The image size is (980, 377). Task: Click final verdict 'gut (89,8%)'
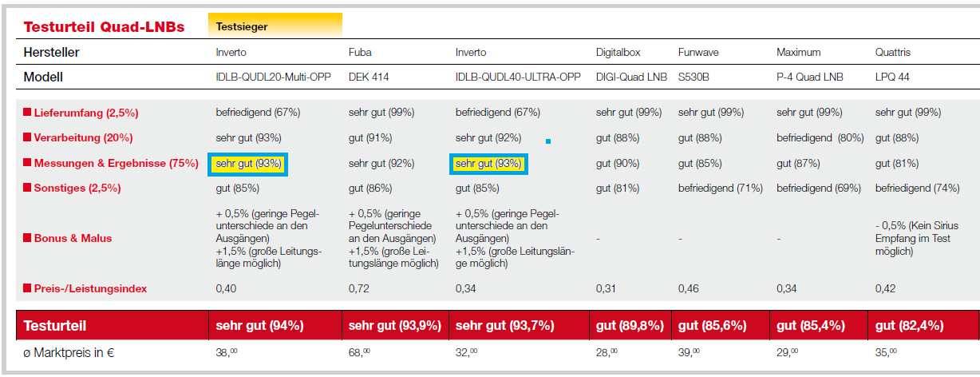click(630, 326)
